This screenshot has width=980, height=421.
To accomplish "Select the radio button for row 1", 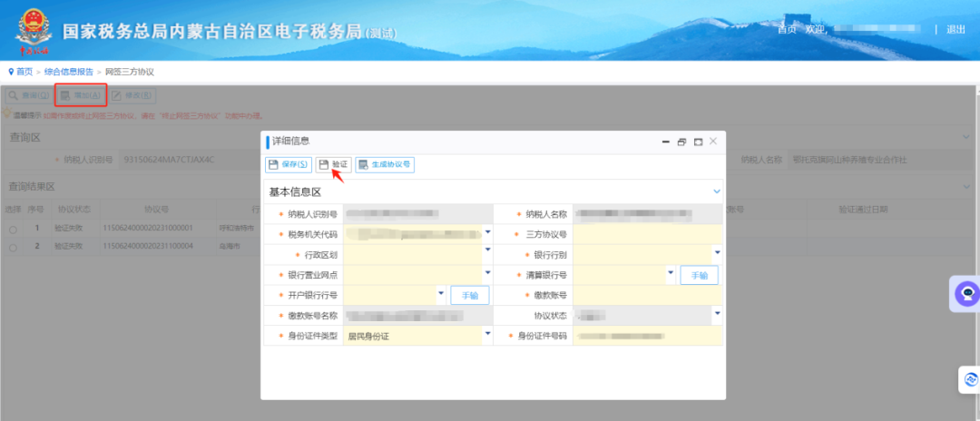I will pos(13,230).
